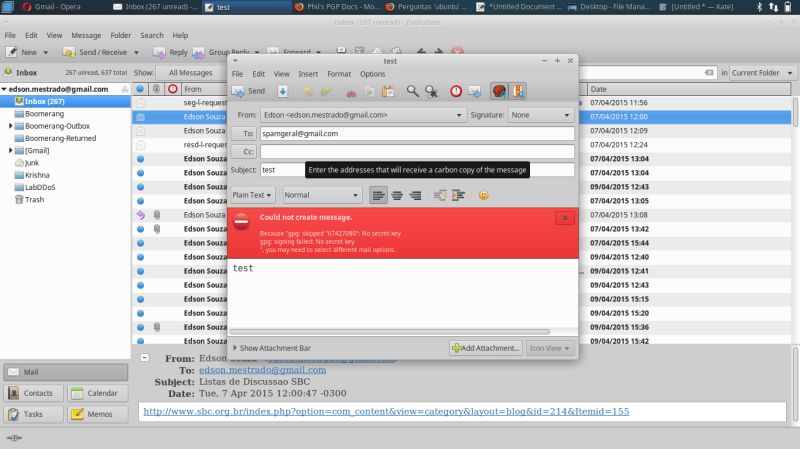Click the Find magnifier icon

pos(412,91)
